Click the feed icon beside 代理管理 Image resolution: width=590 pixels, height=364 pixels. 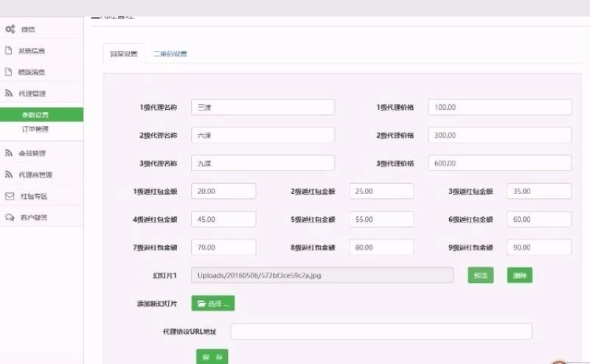tap(9, 94)
